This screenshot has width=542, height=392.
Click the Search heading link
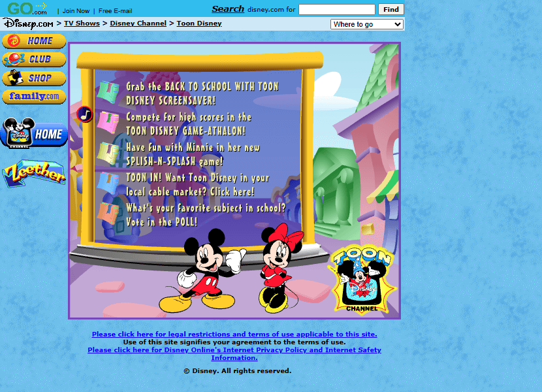[228, 9]
